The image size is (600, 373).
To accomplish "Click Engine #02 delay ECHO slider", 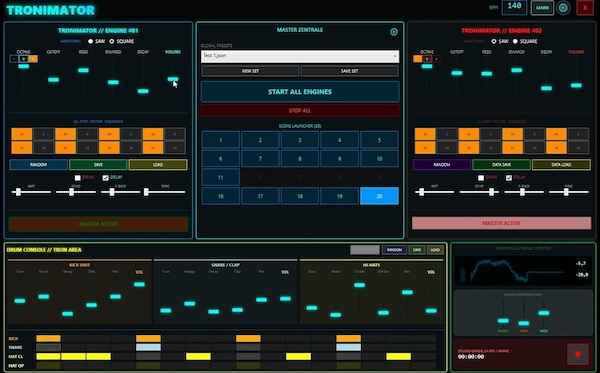I will click(479, 192).
